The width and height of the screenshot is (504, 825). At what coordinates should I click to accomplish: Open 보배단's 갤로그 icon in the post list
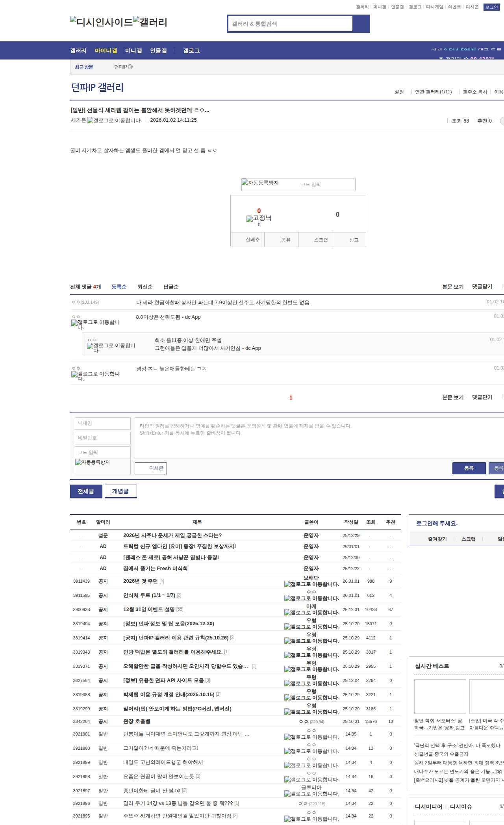[311, 584]
